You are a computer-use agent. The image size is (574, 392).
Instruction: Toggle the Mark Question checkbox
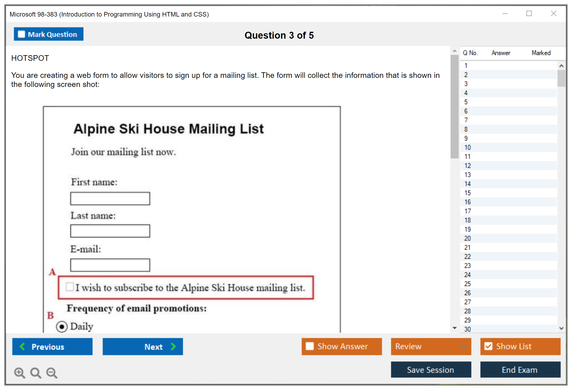(21, 34)
